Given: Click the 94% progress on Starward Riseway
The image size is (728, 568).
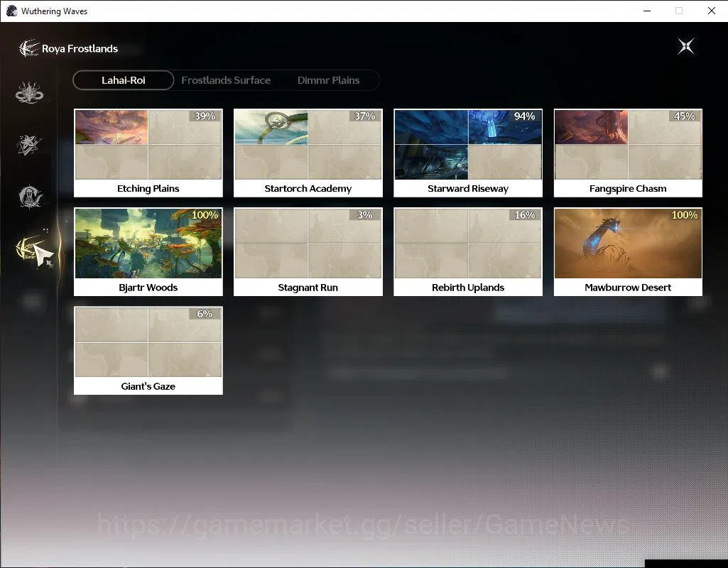Looking at the screenshot, I should 525,116.
